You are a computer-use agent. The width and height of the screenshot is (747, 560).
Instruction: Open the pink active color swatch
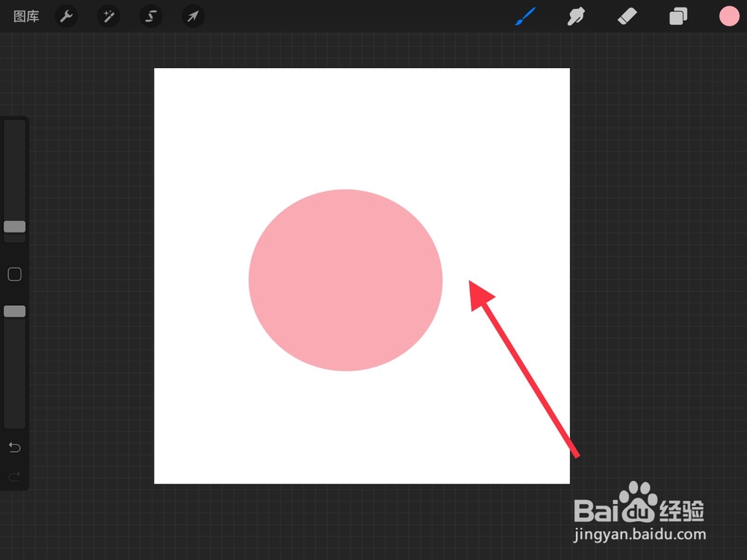(729, 16)
